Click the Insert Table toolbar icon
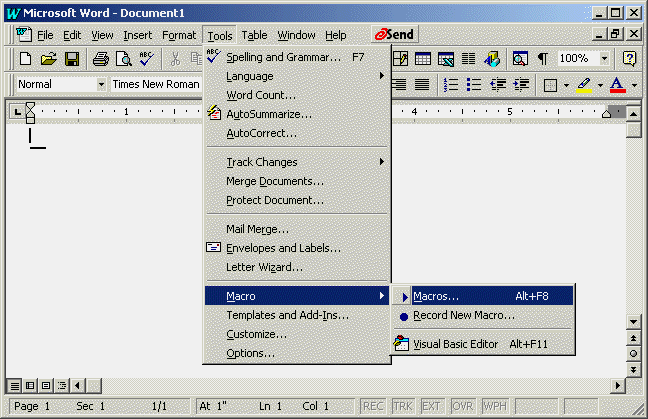 point(423,59)
